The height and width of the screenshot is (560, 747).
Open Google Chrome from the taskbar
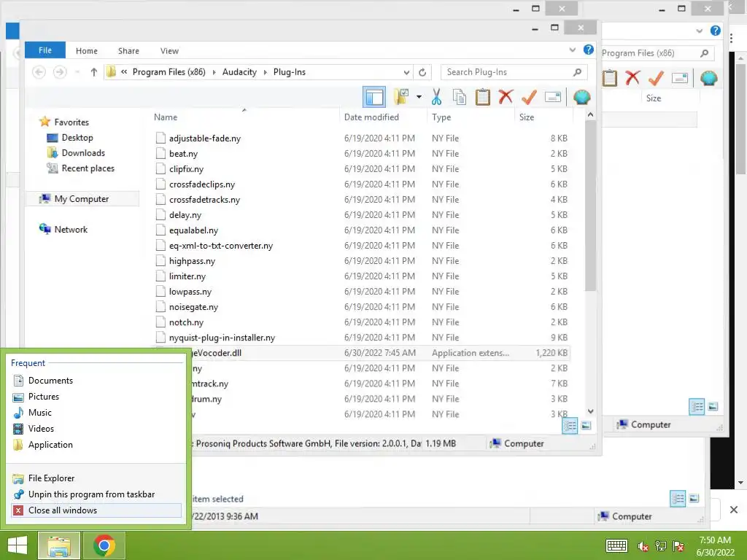[104, 545]
